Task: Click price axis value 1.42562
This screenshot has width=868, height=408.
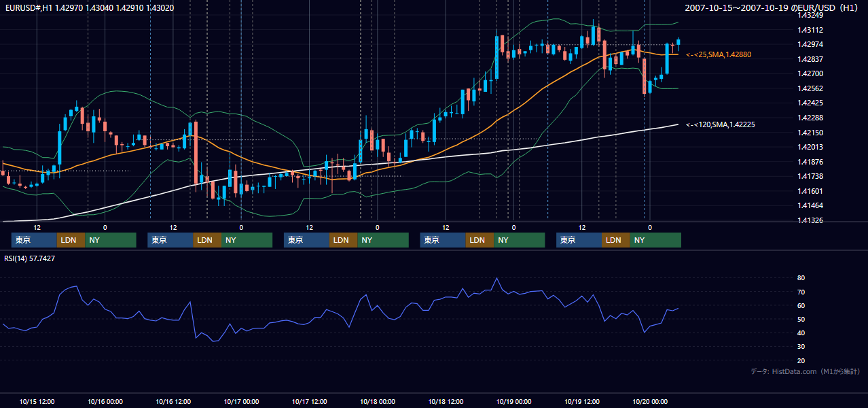Action: point(810,88)
